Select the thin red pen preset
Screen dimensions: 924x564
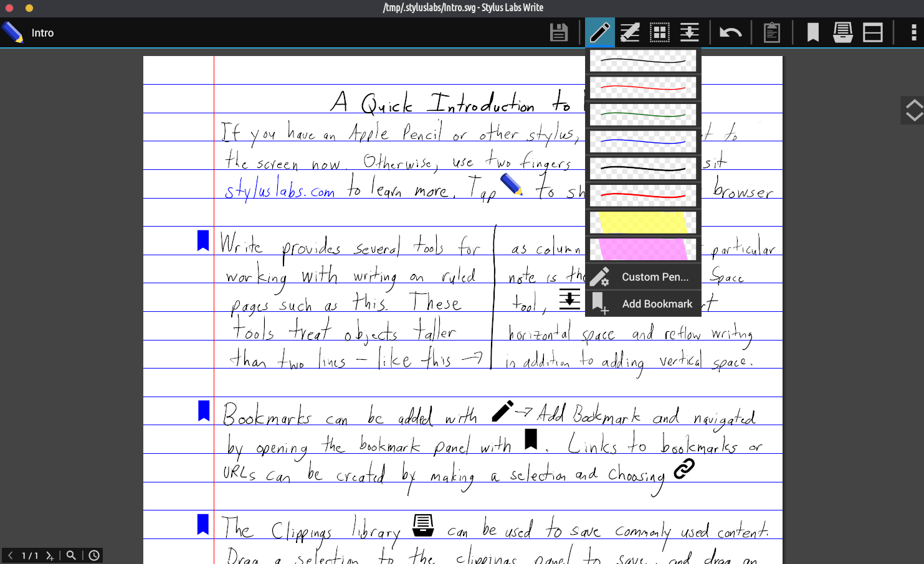click(643, 88)
